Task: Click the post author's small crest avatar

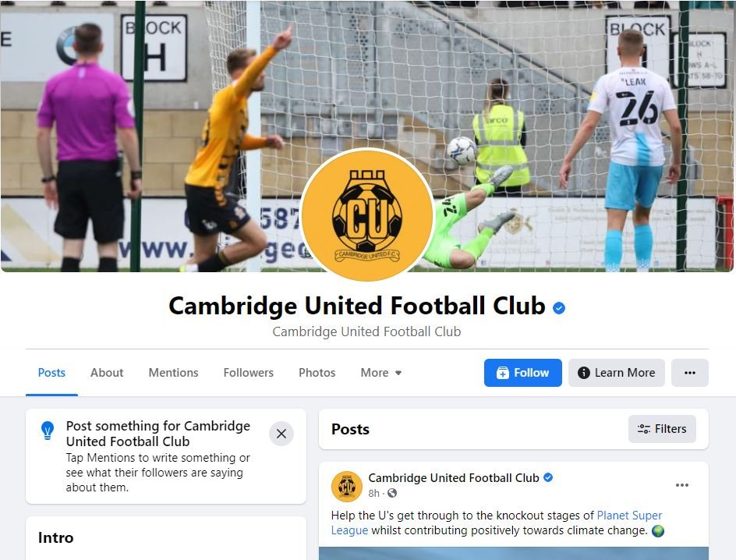Action: (346, 487)
